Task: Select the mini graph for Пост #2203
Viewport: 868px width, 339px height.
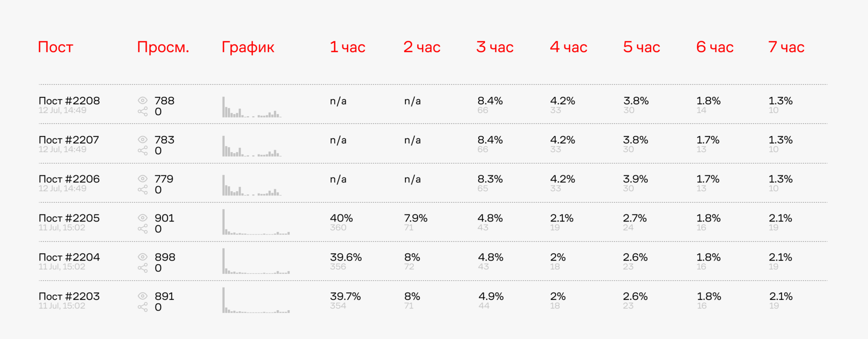Action: (x=256, y=300)
